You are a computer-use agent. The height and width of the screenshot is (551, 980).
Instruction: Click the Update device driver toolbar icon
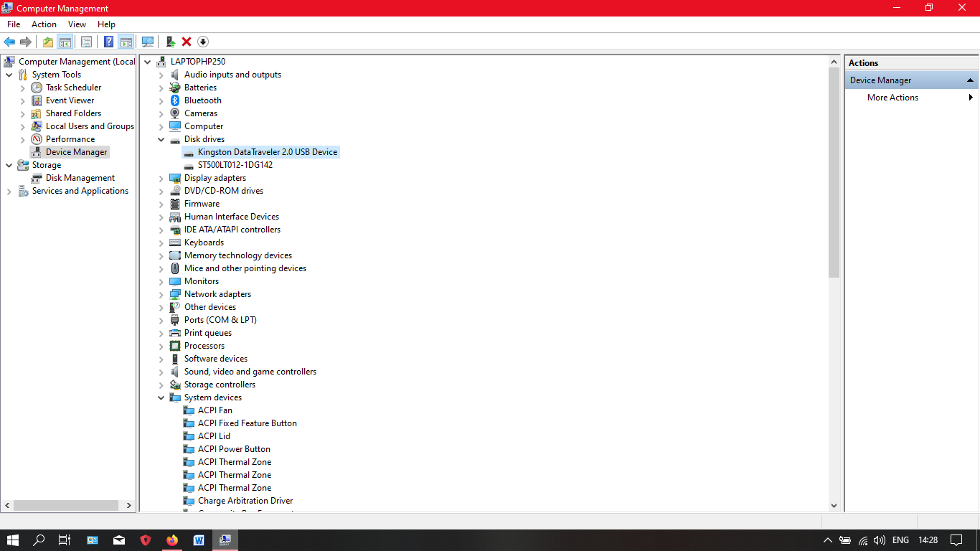tap(170, 42)
